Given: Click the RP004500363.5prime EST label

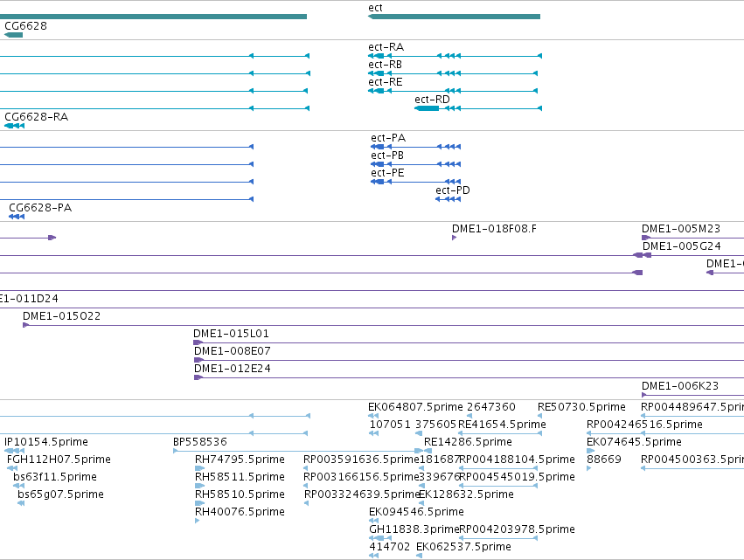Looking at the screenshot, I should tap(692, 460).
